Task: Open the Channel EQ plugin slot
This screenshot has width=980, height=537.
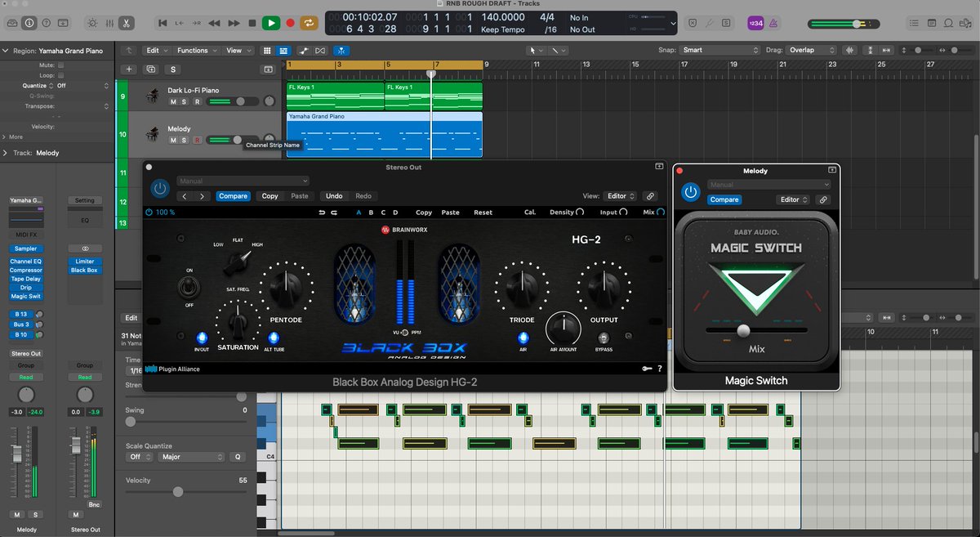Action: click(x=26, y=262)
